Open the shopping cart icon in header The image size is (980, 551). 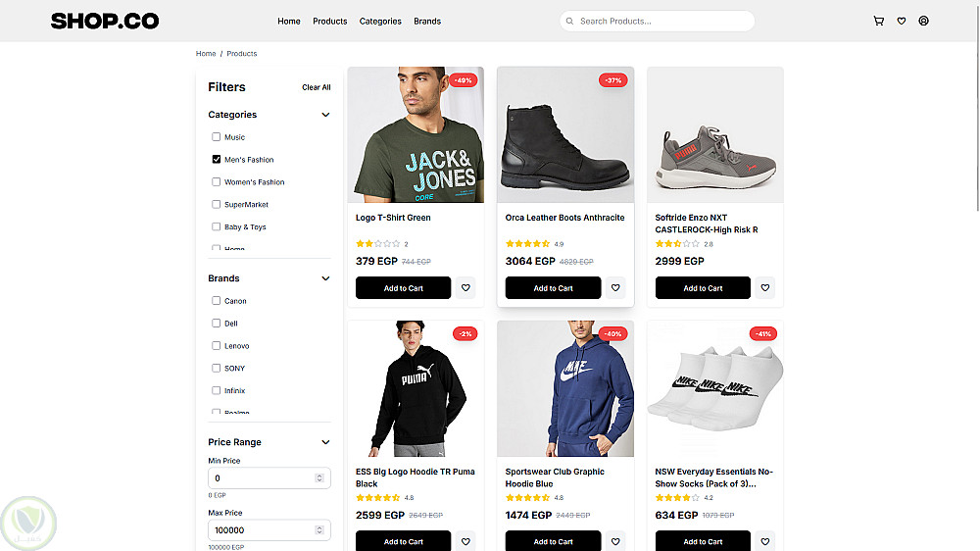click(x=878, y=21)
